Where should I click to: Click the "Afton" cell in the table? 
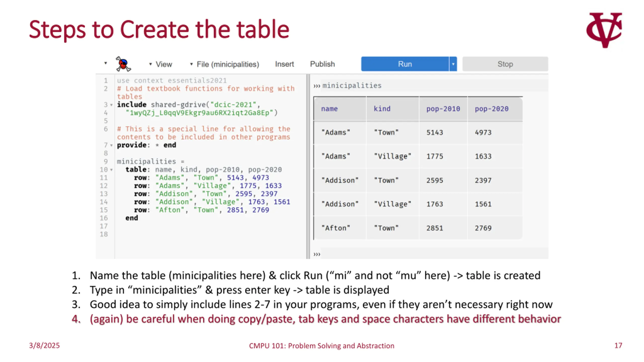tap(336, 228)
